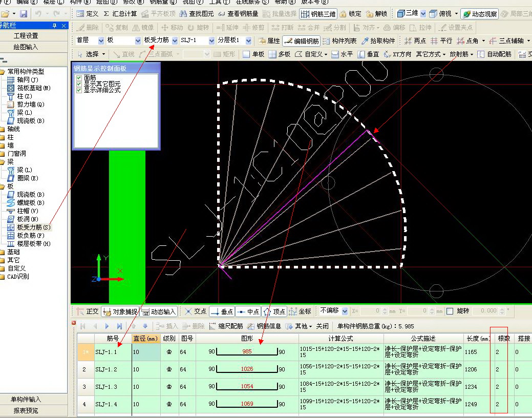The image size is (532, 418).
Task: Click 自动配筋 auto reinforcement tool
Action: (x=494, y=54)
